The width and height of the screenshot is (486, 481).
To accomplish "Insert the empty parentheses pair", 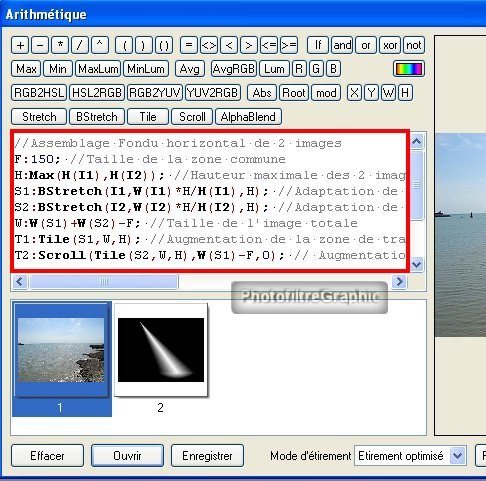I will pos(164,45).
